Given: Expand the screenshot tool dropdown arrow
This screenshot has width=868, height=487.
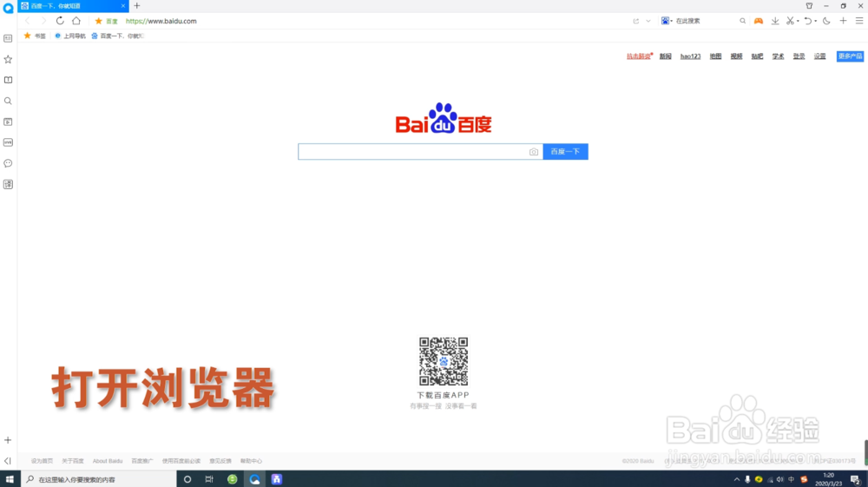Looking at the screenshot, I should coord(798,21).
